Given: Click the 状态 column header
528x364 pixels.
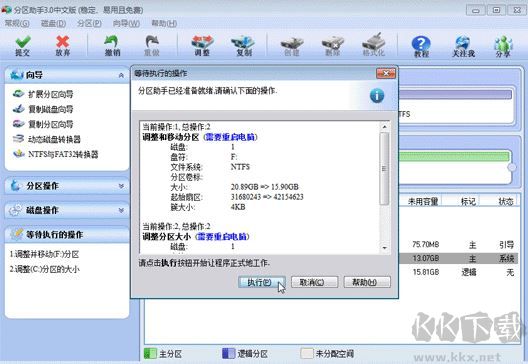Looking at the screenshot, I should (505, 201).
